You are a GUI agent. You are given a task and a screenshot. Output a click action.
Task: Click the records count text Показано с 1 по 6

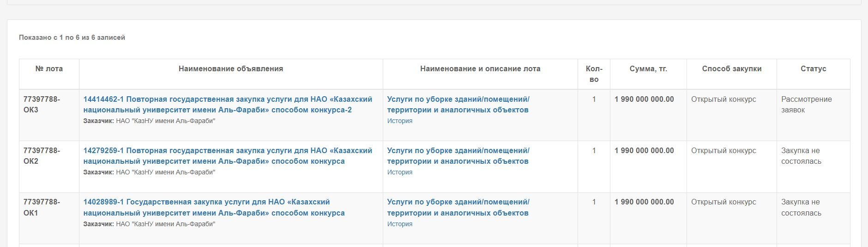coord(72,37)
